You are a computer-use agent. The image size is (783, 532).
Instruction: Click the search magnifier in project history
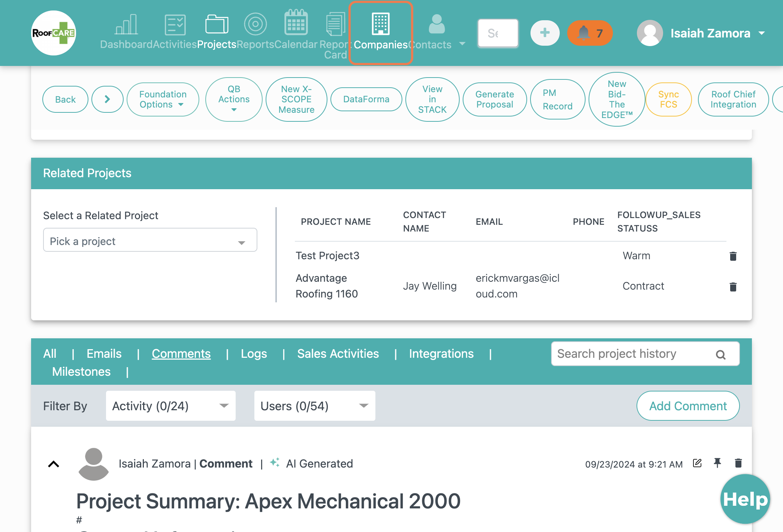click(x=721, y=354)
